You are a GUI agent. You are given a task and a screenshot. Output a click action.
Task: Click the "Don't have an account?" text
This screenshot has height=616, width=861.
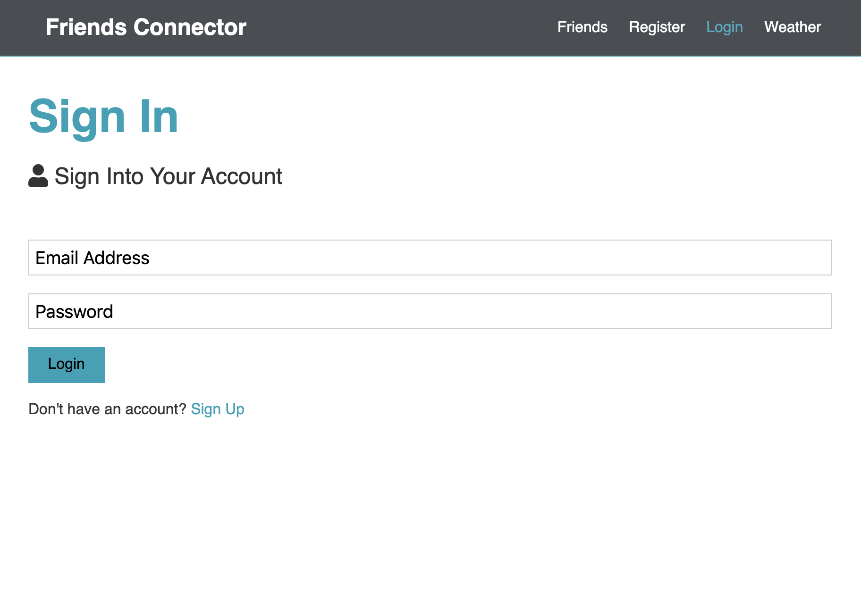coord(108,409)
